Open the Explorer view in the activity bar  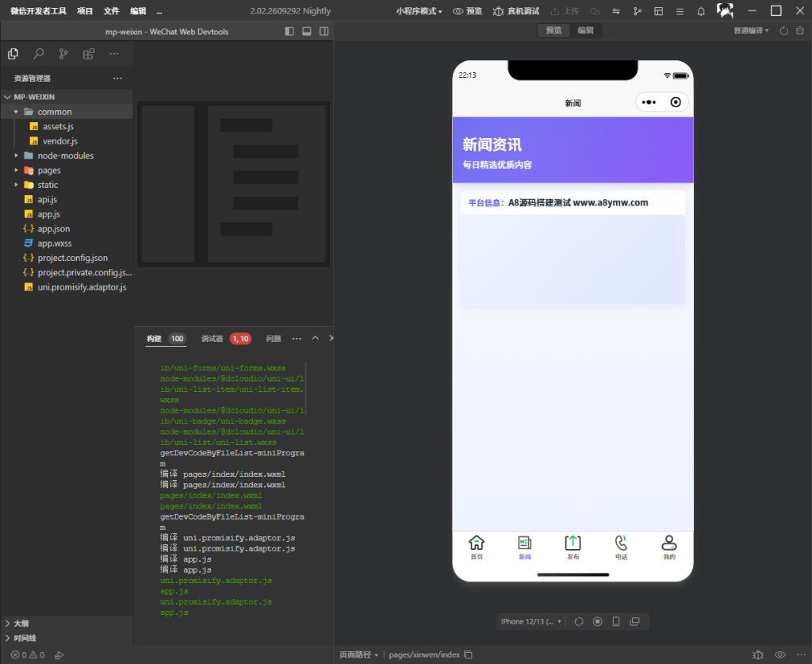pyautogui.click(x=13, y=54)
